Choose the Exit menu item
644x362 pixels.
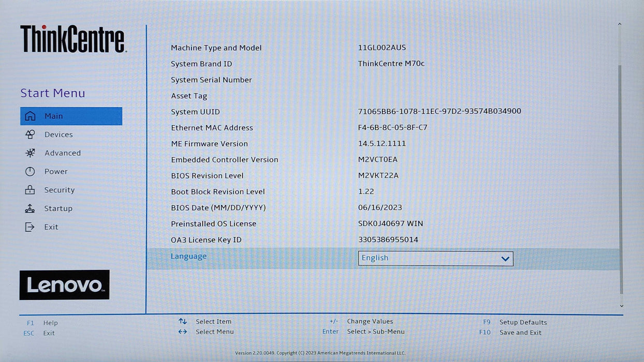click(x=51, y=227)
